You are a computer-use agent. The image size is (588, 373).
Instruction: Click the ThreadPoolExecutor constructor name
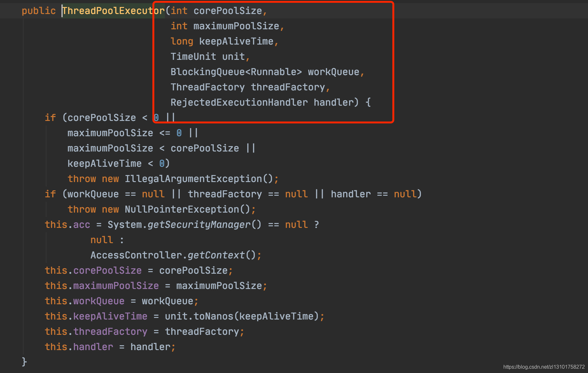click(113, 11)
